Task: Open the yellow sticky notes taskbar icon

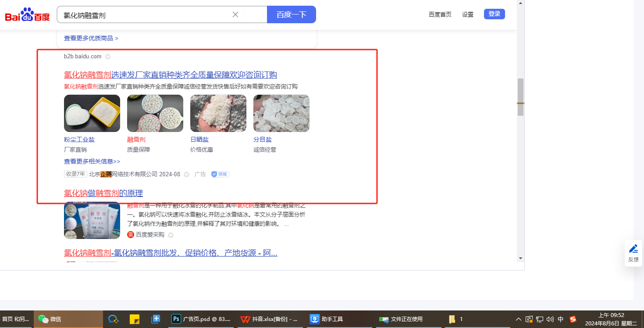Action: [x=135, y=319]
